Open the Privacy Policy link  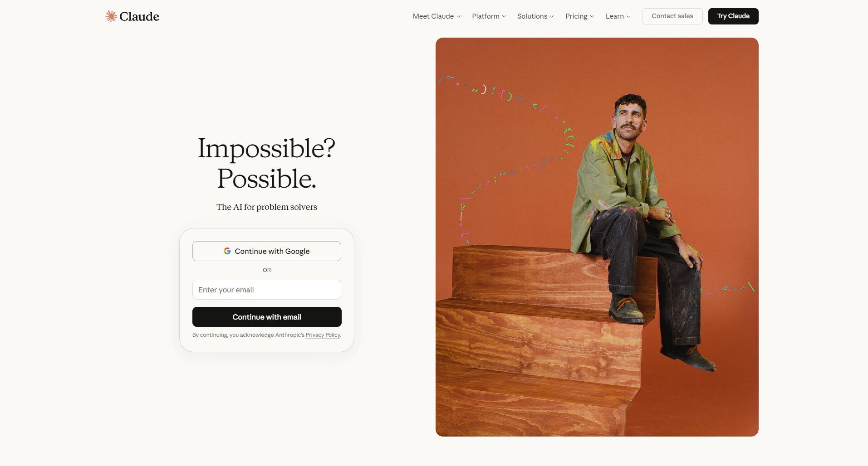323,335
